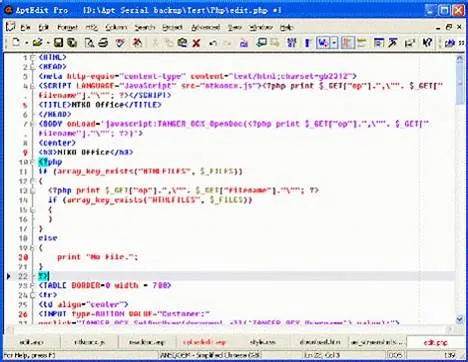Click the red X Delete icon
468x362 pixels.
pos(196,43)
